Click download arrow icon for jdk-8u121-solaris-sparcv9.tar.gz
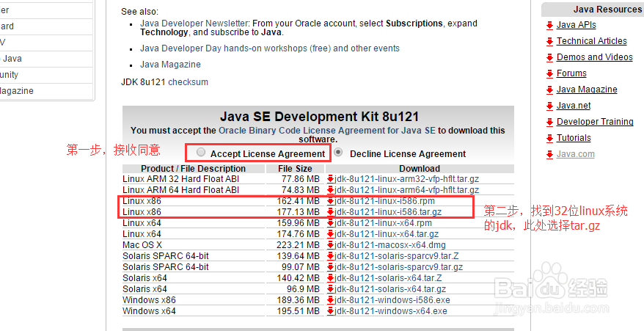 click(330, 267)
